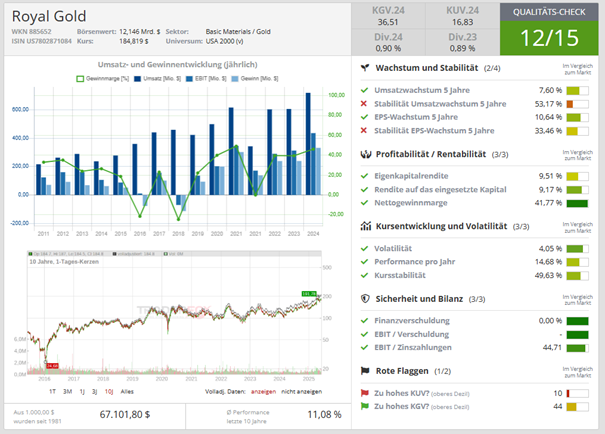The height and width of the screenshot is (434, 605).
Task: Click the 2018 year label on the bar chart axis
Action: click(178, 234)
